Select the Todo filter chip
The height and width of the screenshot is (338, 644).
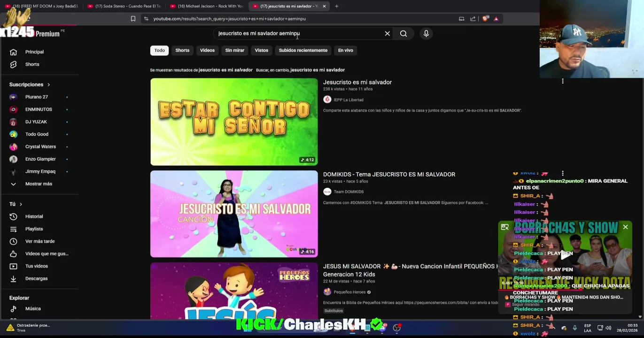[x=160, y=50]
